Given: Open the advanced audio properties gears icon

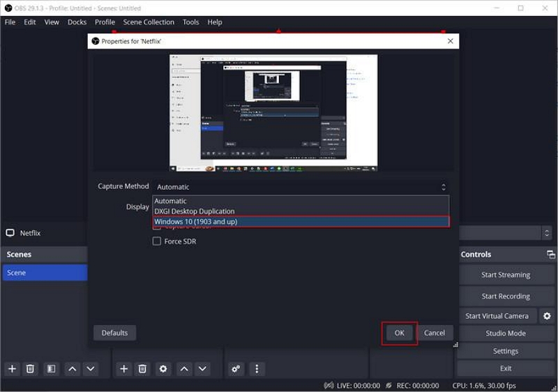Looking at the screenshot, I should (236, 368).
